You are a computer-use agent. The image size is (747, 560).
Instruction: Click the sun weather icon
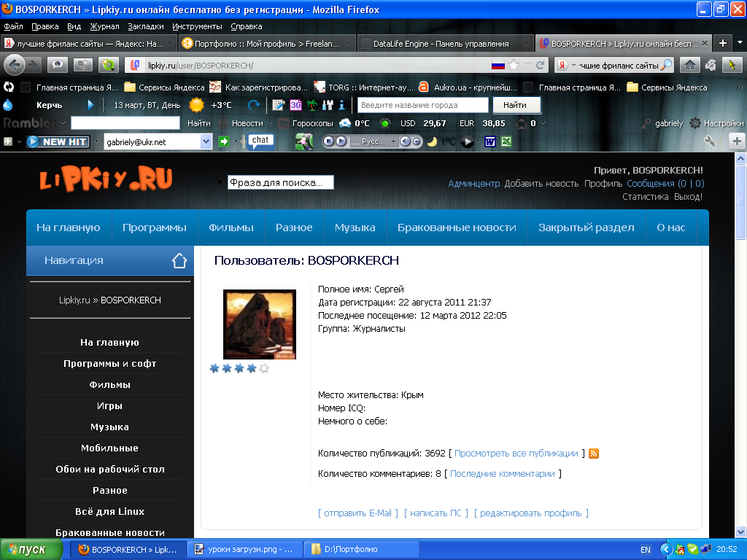coord(196,105)
